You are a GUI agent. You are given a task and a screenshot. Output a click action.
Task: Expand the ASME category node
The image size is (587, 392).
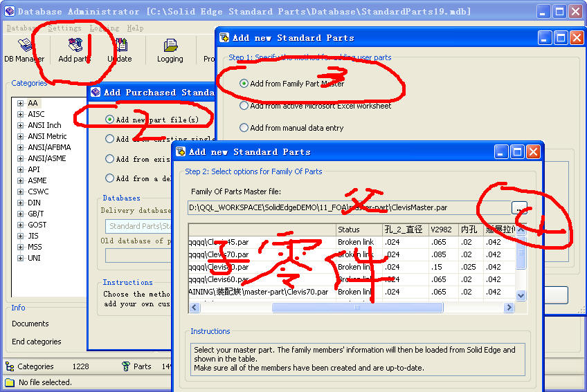pyautogui.click(x=21, y=180)
